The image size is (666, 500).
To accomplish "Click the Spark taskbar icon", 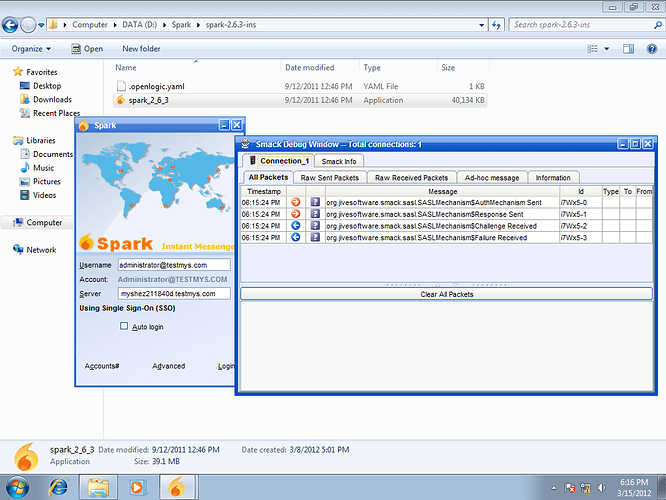I will coord(177,488).
